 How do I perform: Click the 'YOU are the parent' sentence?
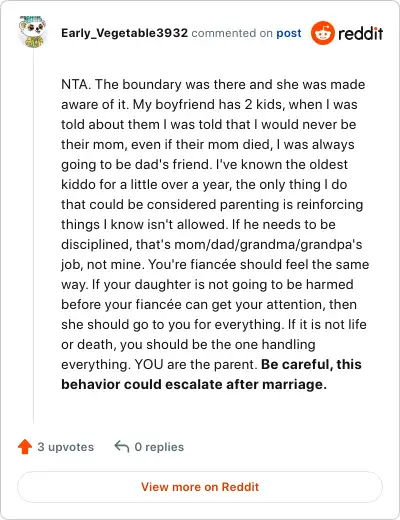194,364
